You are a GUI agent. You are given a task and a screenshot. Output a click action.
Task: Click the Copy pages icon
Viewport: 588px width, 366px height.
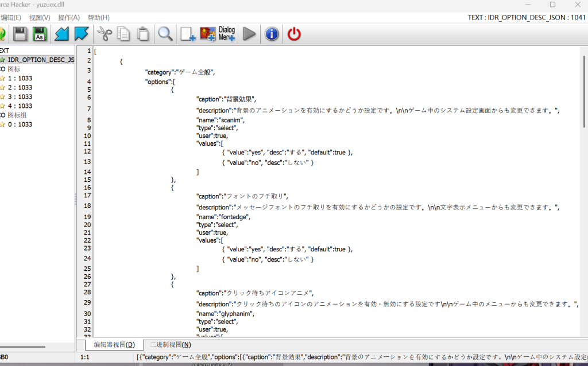pos(123,34)
